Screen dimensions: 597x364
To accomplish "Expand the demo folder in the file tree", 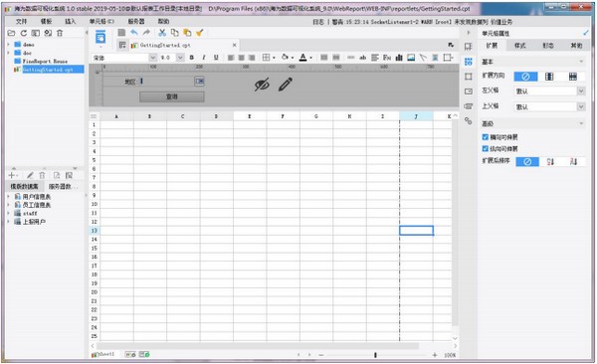I will click(9, 45).
